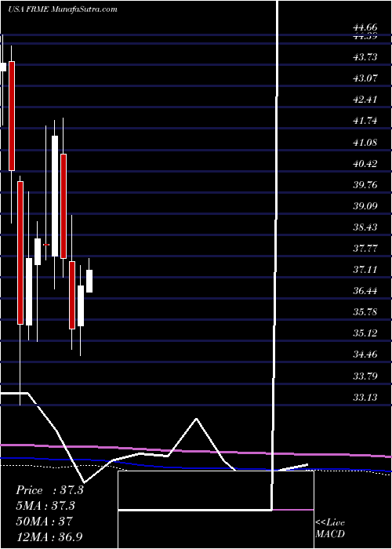Image resolution: width=392 pixels, height=549 pixels.
Task: Select the tallest red candlestick from 39.76 to 35.78
Action: coord(20,253)
